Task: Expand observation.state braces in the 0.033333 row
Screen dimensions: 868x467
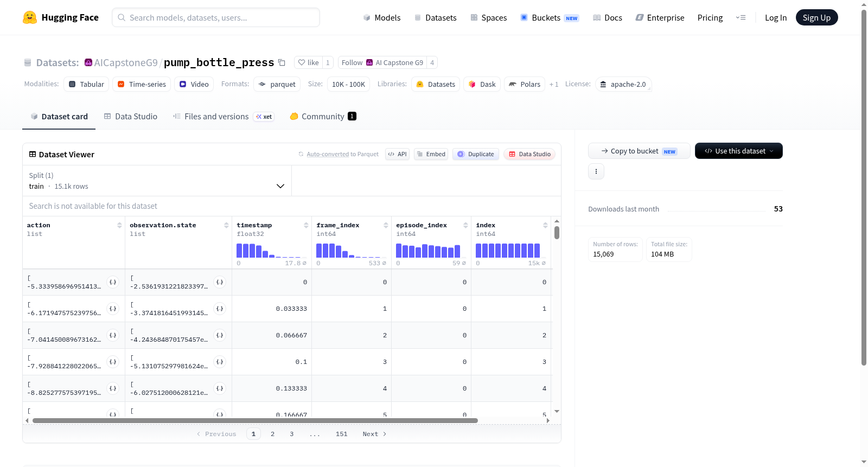Action: point(220,309)
